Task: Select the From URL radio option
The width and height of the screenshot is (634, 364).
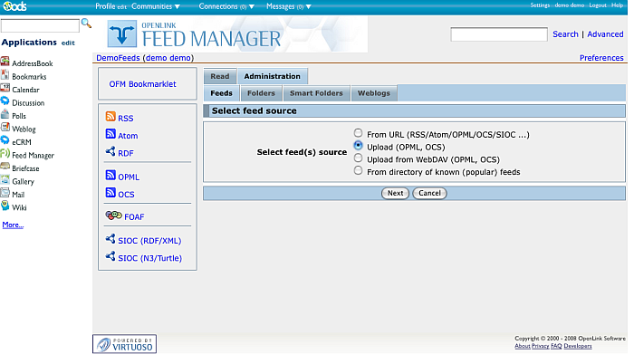Action: point(359,133)
